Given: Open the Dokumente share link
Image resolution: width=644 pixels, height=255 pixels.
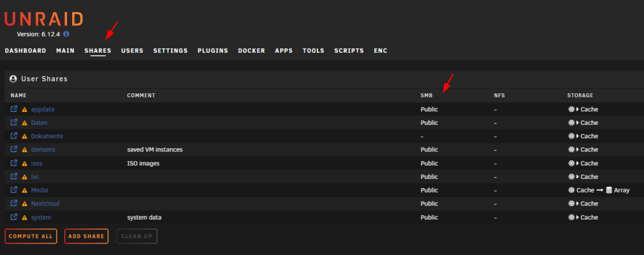Looking at the screenshot, I should pos(47,137).
